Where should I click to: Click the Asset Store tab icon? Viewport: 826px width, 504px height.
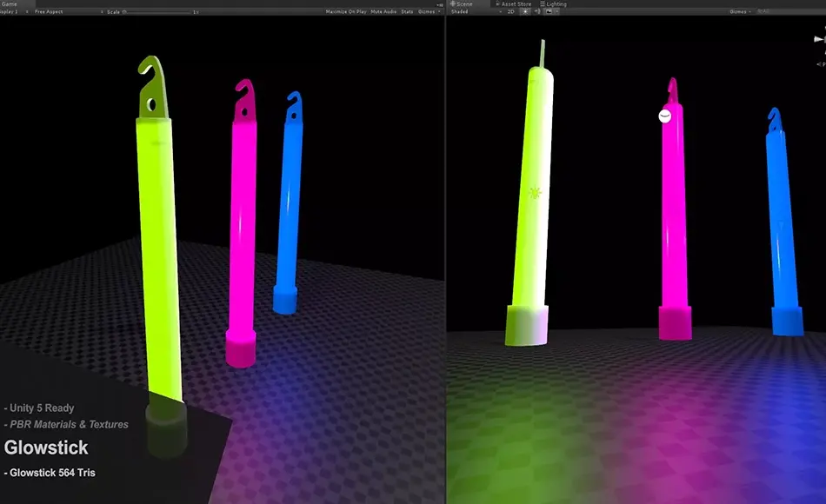click(x=497, y=3)
